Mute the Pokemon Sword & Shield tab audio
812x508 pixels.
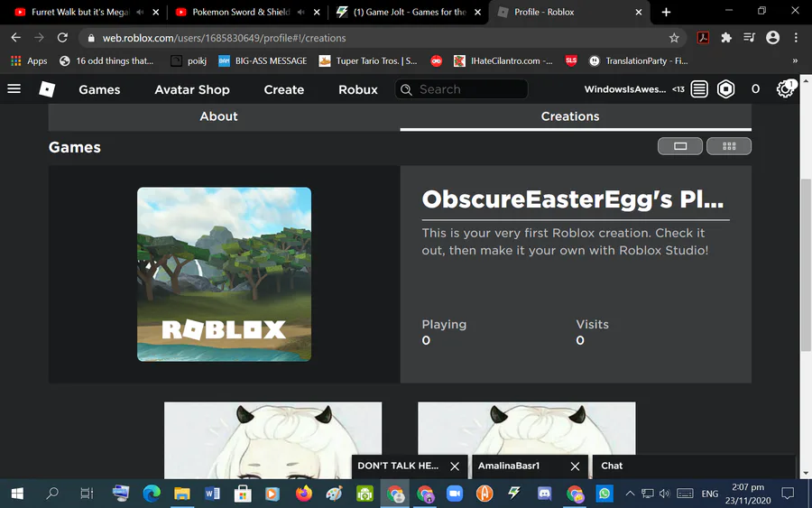tap(300, 12)
